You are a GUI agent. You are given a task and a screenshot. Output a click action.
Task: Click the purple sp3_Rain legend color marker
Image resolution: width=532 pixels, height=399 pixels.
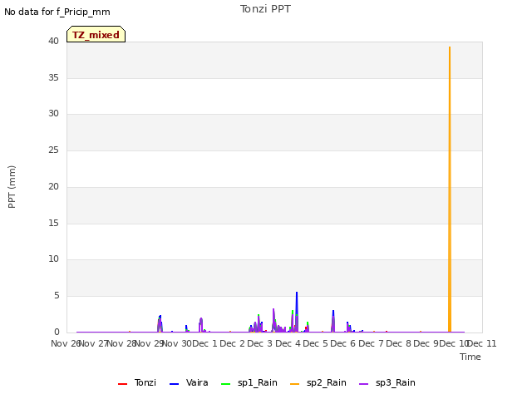coord(364,384)
